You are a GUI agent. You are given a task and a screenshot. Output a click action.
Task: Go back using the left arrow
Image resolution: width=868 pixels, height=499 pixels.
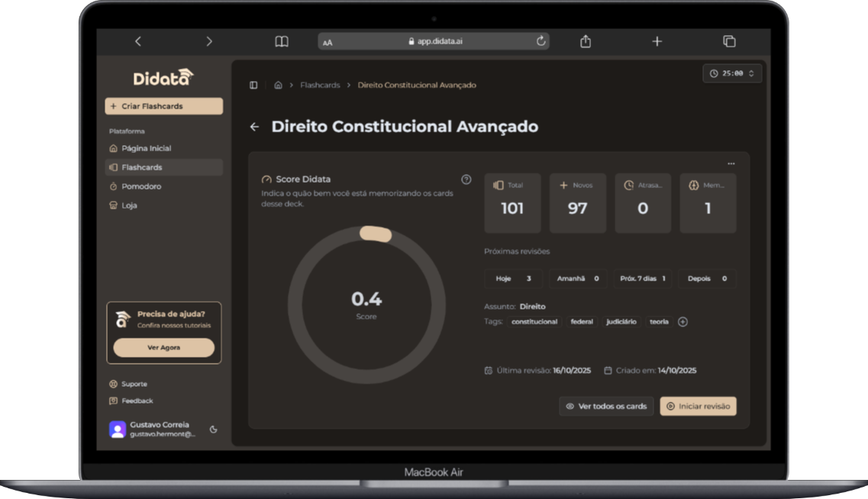coord(254,127)
